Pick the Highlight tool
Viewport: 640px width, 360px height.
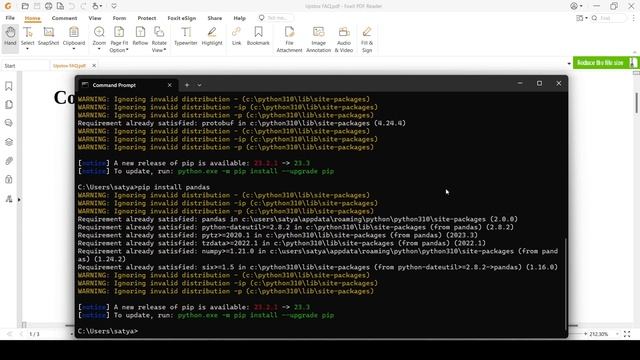[212, 36]
